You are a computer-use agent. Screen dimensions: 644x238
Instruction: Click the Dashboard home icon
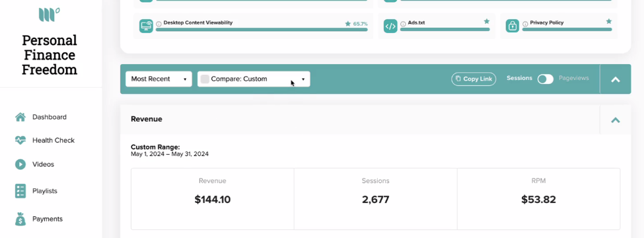20,117
